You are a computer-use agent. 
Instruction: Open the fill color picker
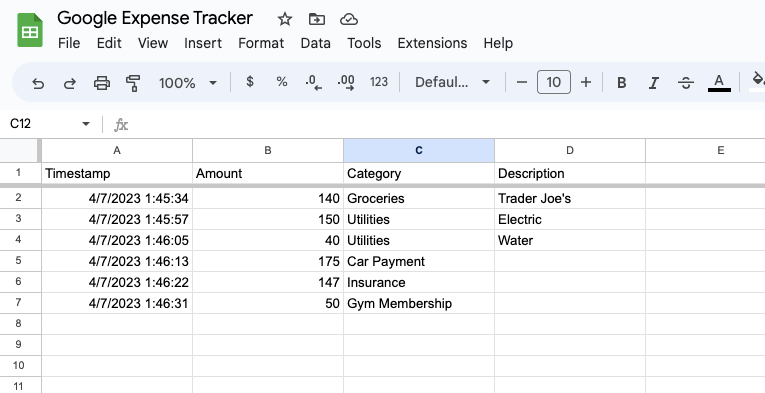[757, 81]
